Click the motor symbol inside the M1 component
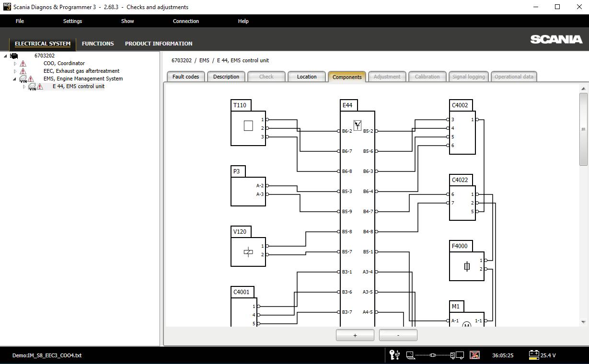 coord(466,325)
